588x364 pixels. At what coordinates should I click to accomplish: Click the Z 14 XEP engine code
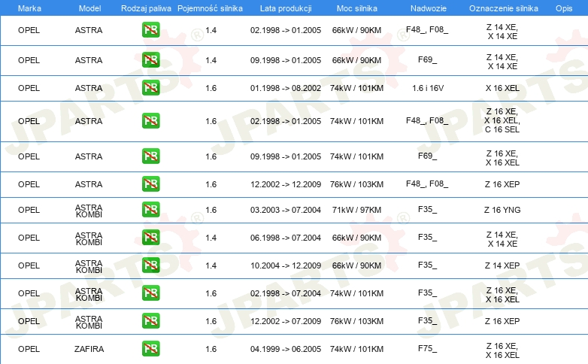pos(502,265)
